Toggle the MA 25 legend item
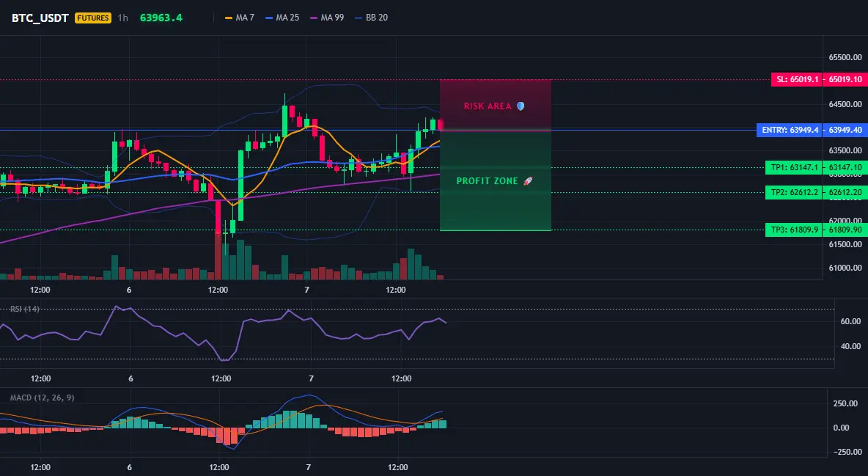This screenshot has width=868, height=476. pos(282,18)
